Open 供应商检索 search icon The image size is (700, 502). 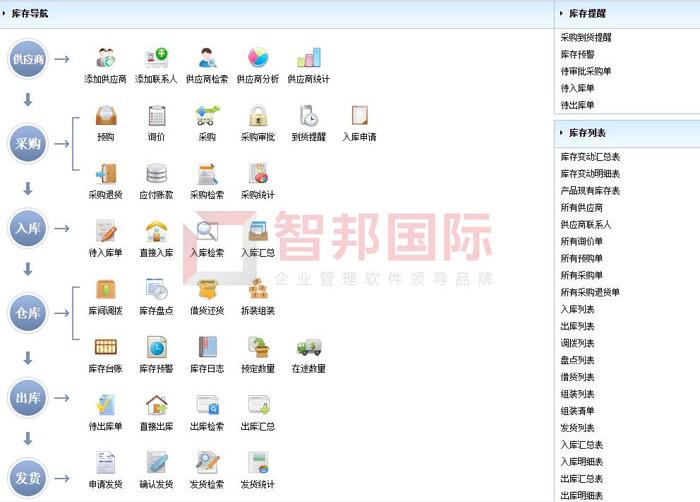click(207, 58)
